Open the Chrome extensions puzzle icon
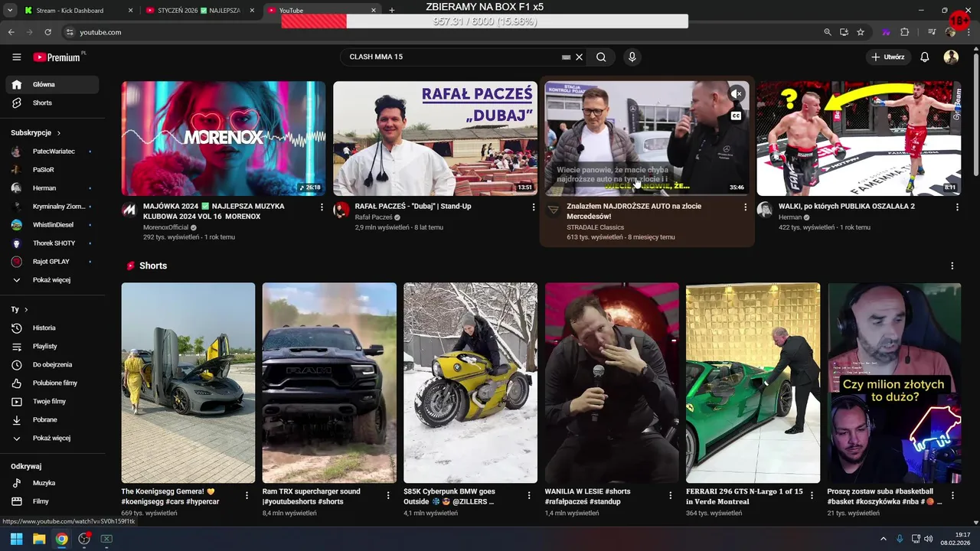 (x=904, y=32)
